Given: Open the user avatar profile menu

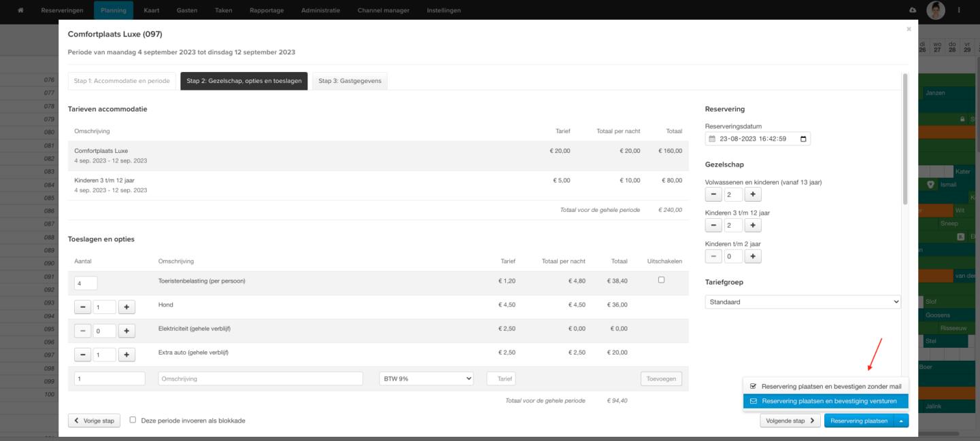Looking at the screenshot, I should (x=936, y=10).
